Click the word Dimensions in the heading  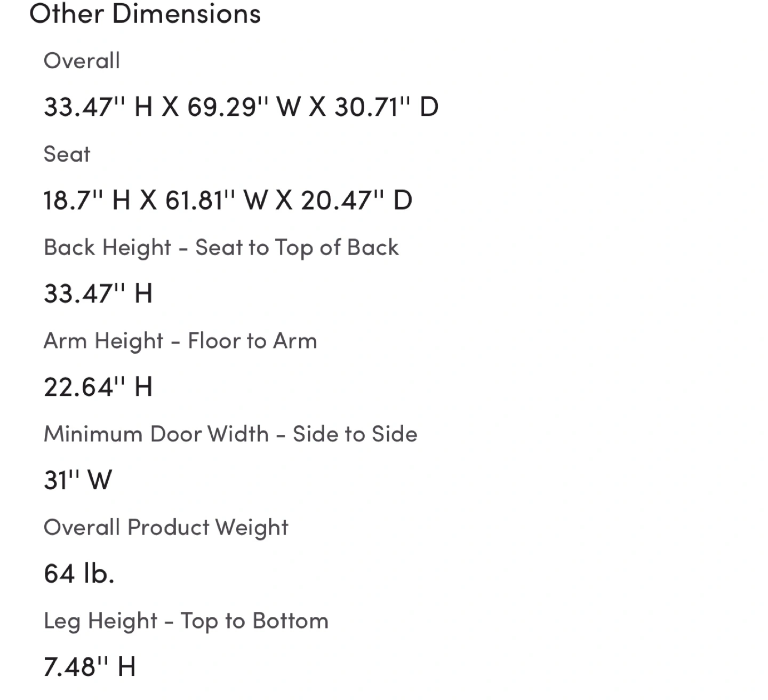coord(187,13)
